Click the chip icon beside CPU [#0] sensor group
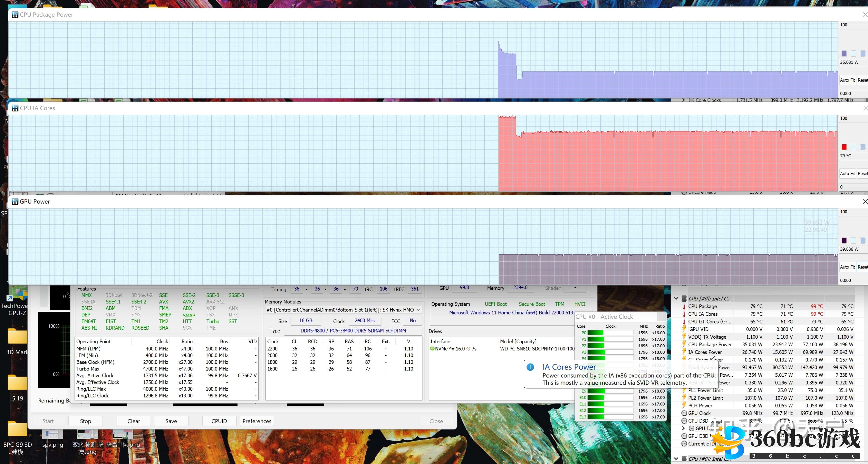Image resolution: width=868 pixels, height=464 pixels. coord(684,299)
